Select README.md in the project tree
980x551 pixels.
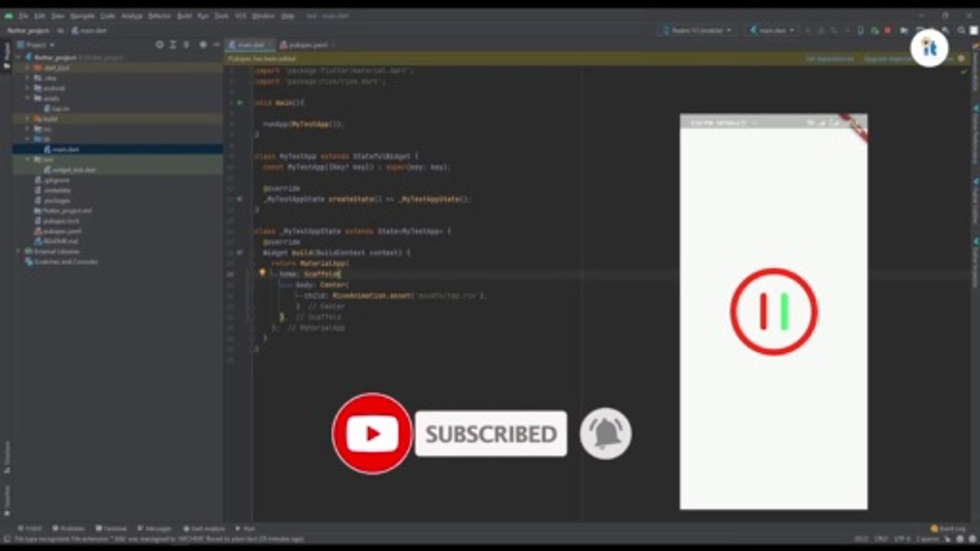tap(54, 240)
